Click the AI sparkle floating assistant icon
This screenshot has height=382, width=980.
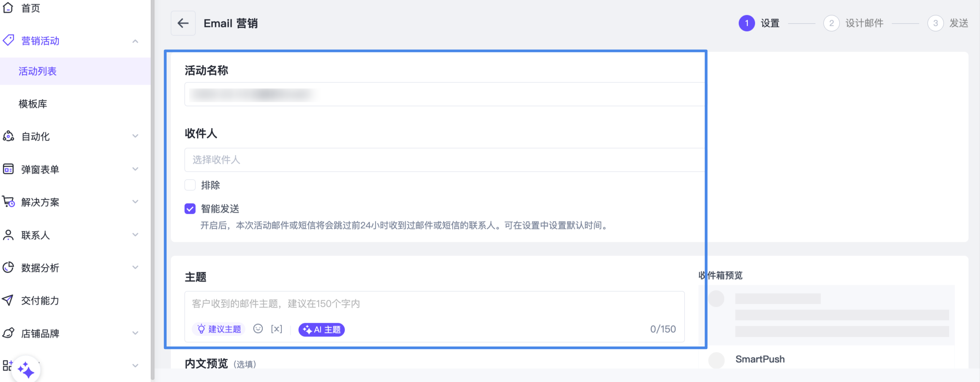pos(26,370)
